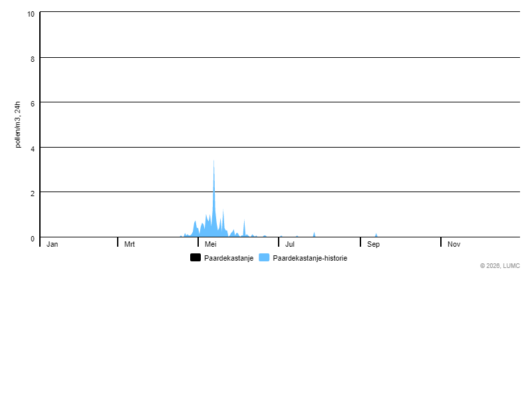The width and height of the screenshot is (532, 399).
Task: Select the Jul label on the x-axis
Action: click(x=290, y=244)
